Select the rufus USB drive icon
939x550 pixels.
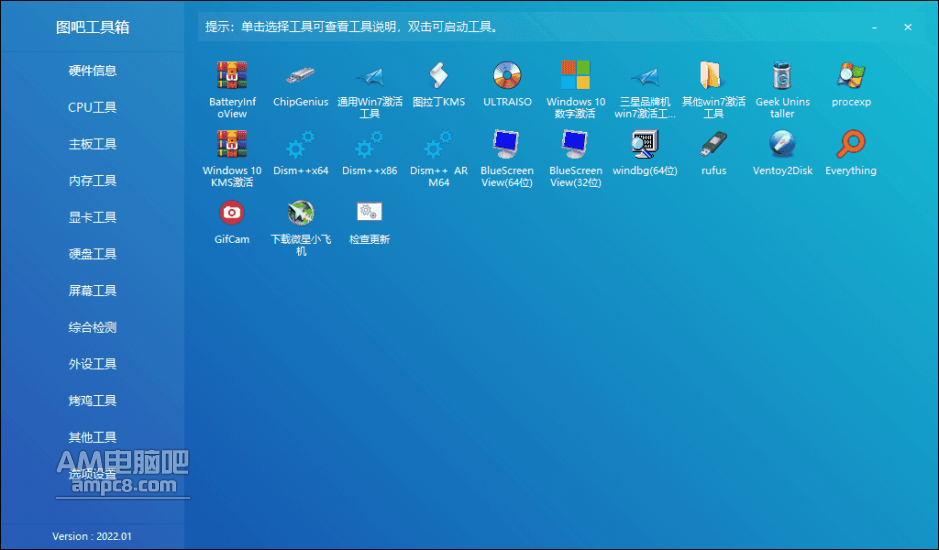(x=713, y=144)
